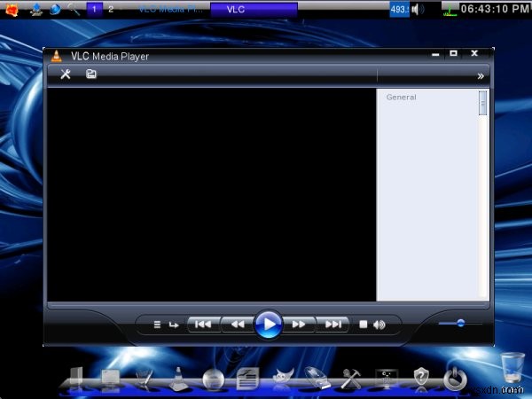The image size is (532, 399).
Task: Select the General item in side panel
Action: point(401,97)
